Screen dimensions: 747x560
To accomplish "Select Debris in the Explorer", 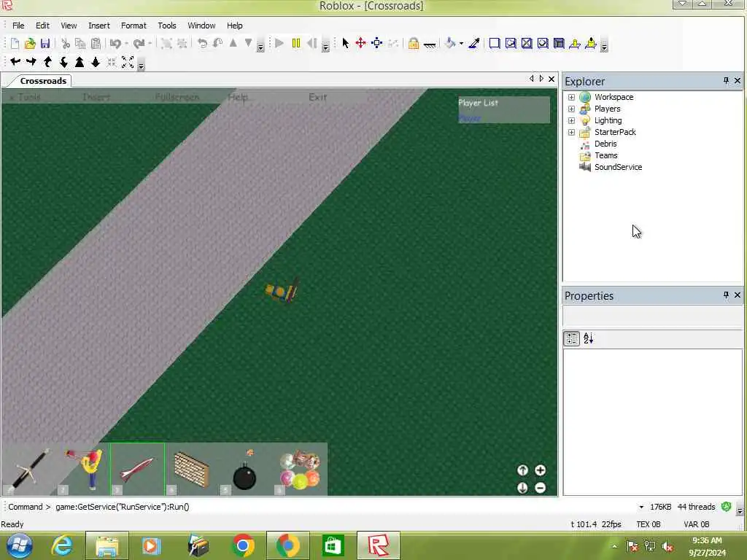I will pos(605,144).
